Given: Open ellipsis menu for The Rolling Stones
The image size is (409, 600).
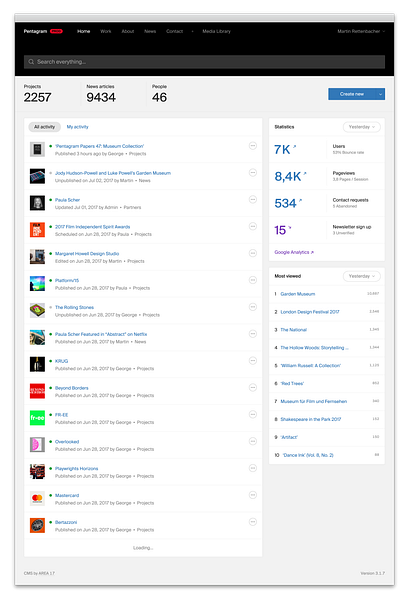Looking at the screenshot, I should 253,307.
